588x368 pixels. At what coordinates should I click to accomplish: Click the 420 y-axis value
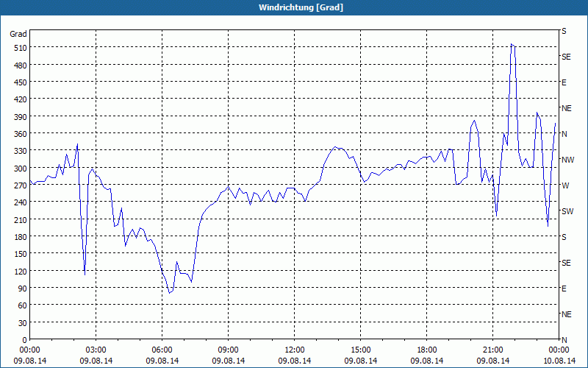[21, 99]
